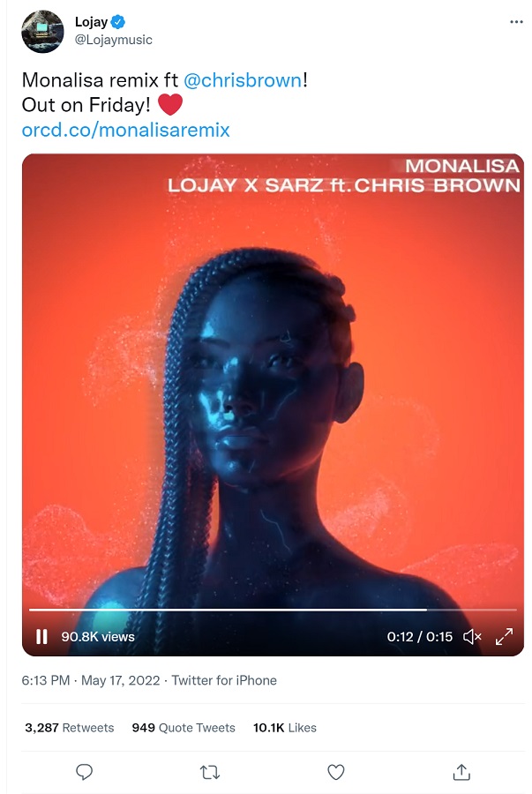Pause the video with the pause button
Viewport: 532px width, 794px height.
[x=41, y=636]
